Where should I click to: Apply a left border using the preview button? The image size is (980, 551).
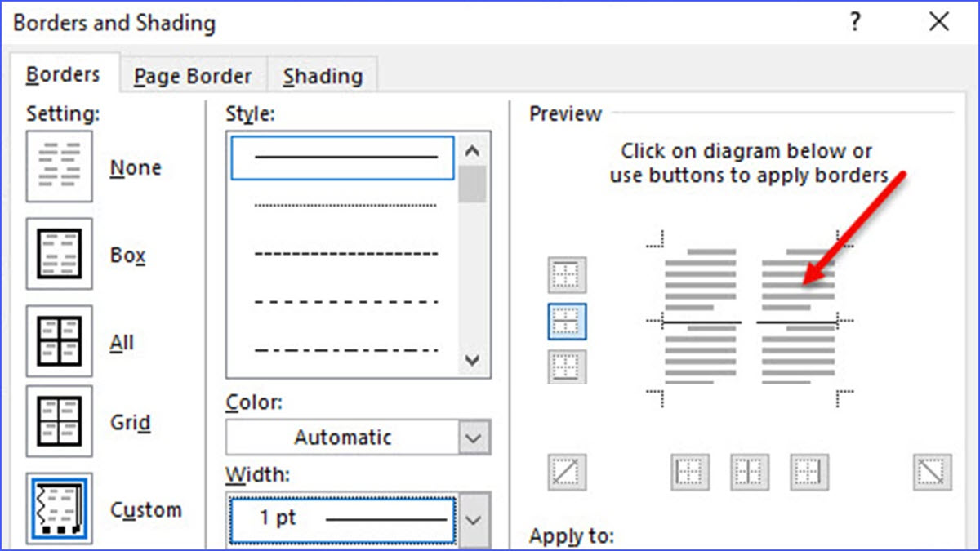click(689, 472)
